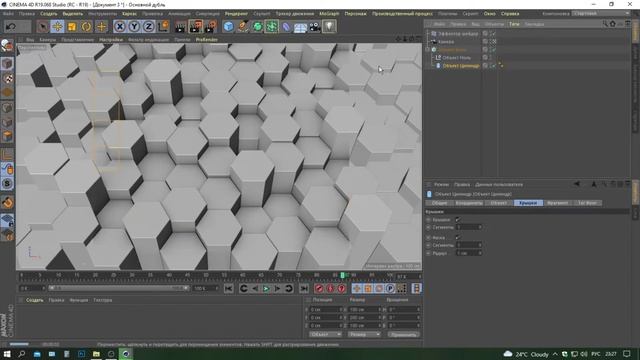The width and height of the screenshot is (640, 360).
Task: Open the layout dropdown at top right
Action: click(x=600, y=13)
